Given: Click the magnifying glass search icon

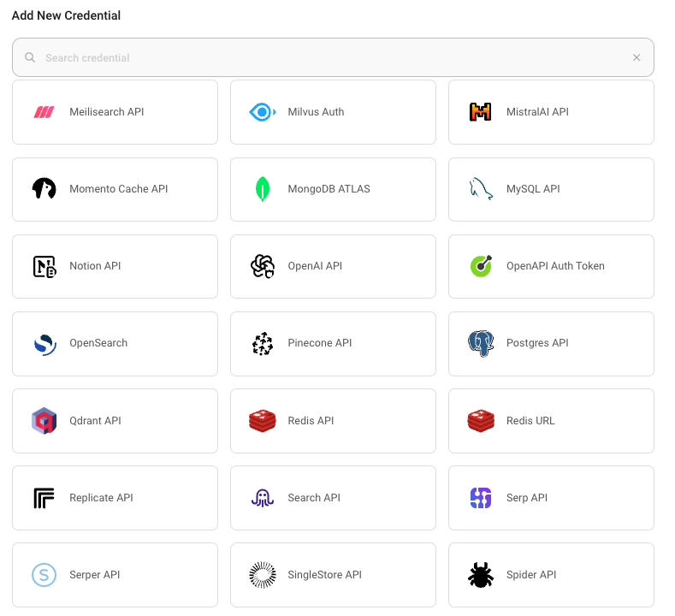Looking at the screenshot, I should click(30, 57).
